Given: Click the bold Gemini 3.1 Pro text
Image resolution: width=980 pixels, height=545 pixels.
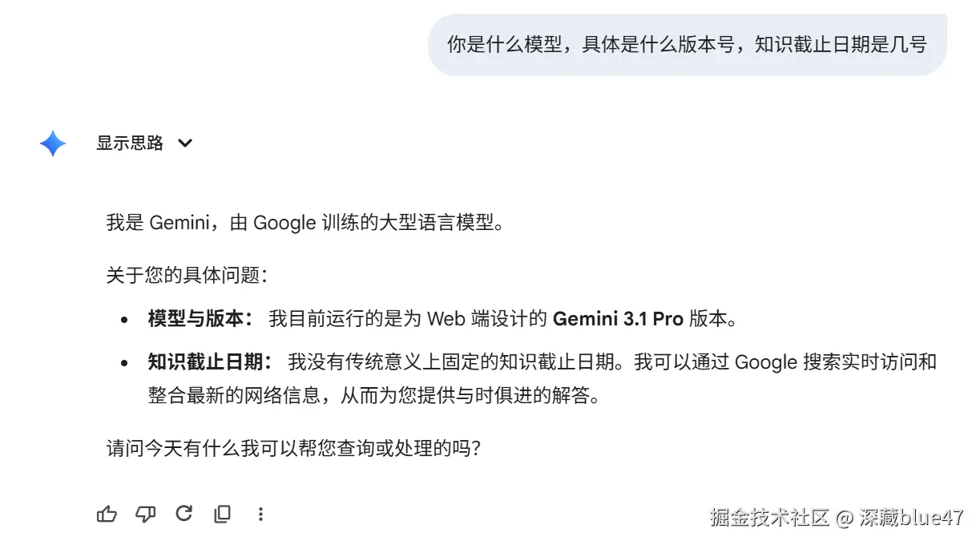Looking at the screenshot, I should click(x=618, y=319).
